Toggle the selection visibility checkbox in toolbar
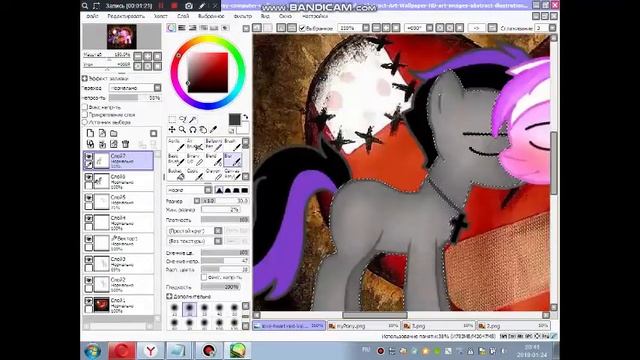Screen dimensions: 640x360 (302, 28)
